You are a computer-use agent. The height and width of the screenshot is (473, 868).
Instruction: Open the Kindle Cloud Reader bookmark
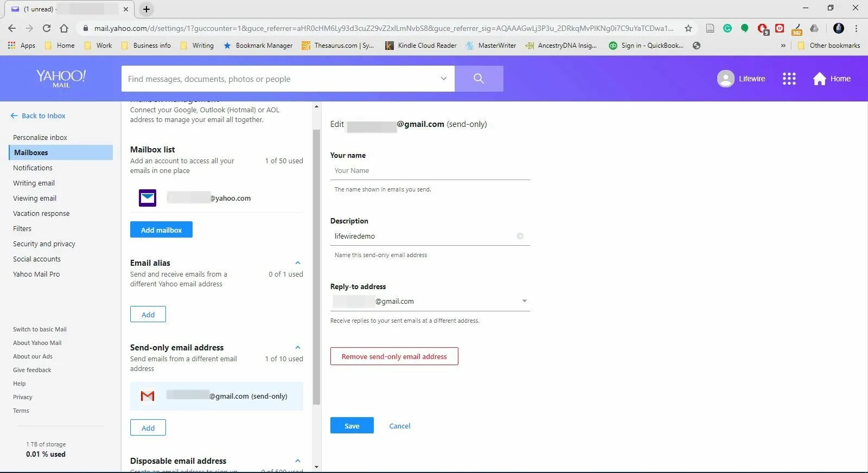(x=421, y=46)
